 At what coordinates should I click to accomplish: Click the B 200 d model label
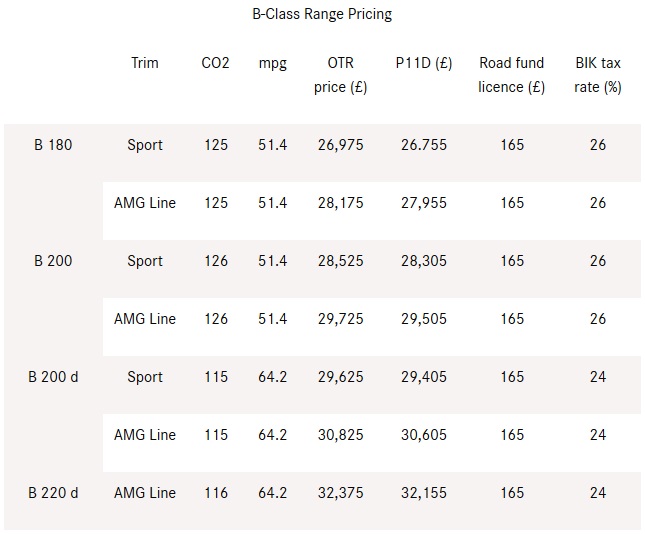53,377
